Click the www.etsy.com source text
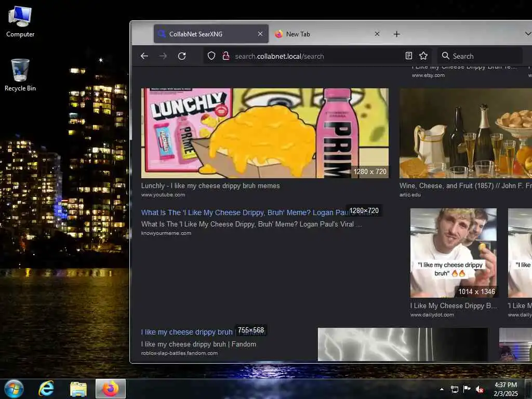The height and width of the screenshot is (399, 532). [x=428, y=75]
